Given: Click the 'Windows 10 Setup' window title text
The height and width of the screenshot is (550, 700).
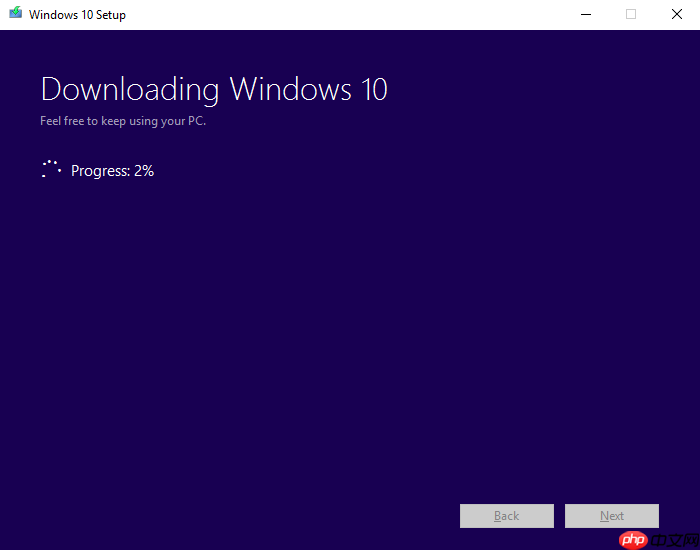Looking at the screenshot, I should coord(77,15).
